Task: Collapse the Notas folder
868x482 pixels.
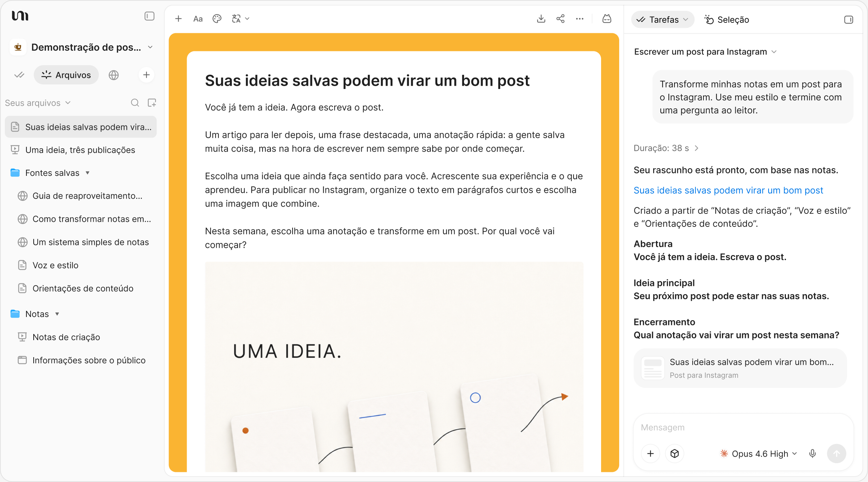Action: [57, 314]
